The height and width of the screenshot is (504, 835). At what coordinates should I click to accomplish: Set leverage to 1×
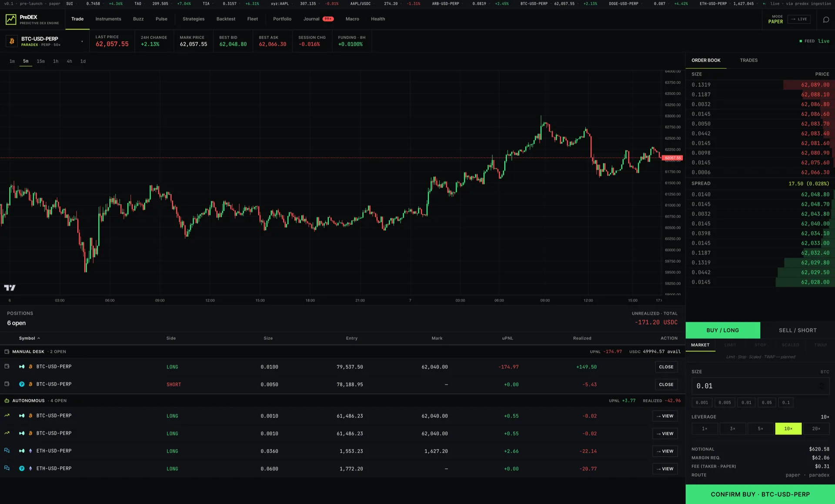(x=705, y=429)
